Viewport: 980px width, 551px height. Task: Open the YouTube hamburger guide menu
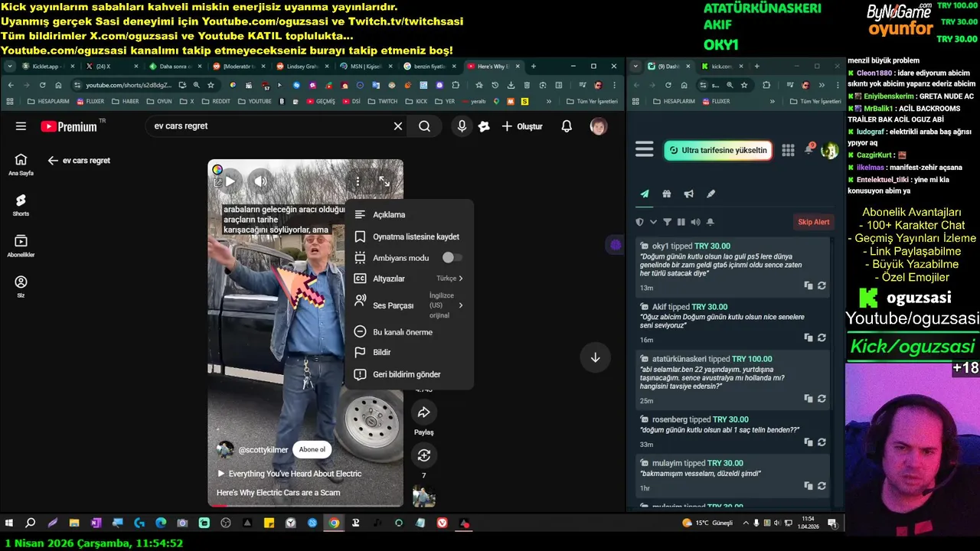coord(21,126)
